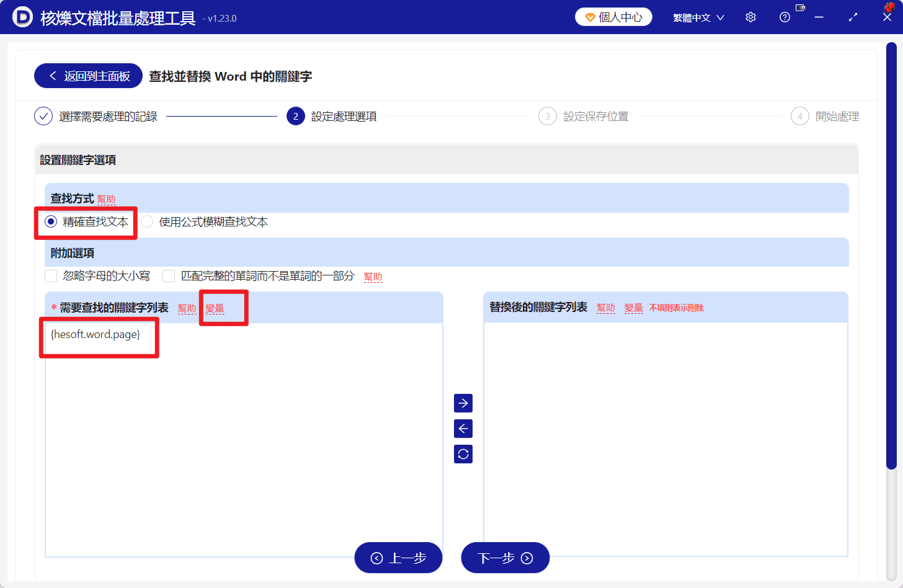Click 變量 link in 需要查找的關鍵字列表 header
This screenshot has height=588, width=903.
tap(215, 308)
